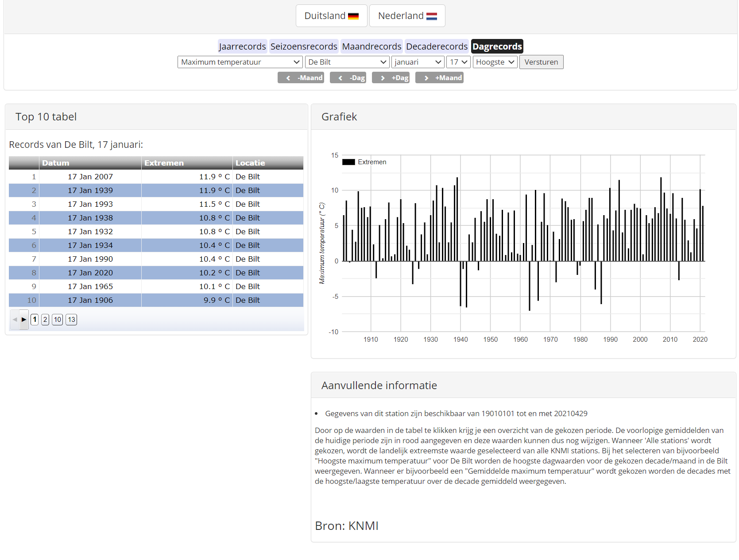
Task: Click the Dutch flag icon
Action: 431,16
